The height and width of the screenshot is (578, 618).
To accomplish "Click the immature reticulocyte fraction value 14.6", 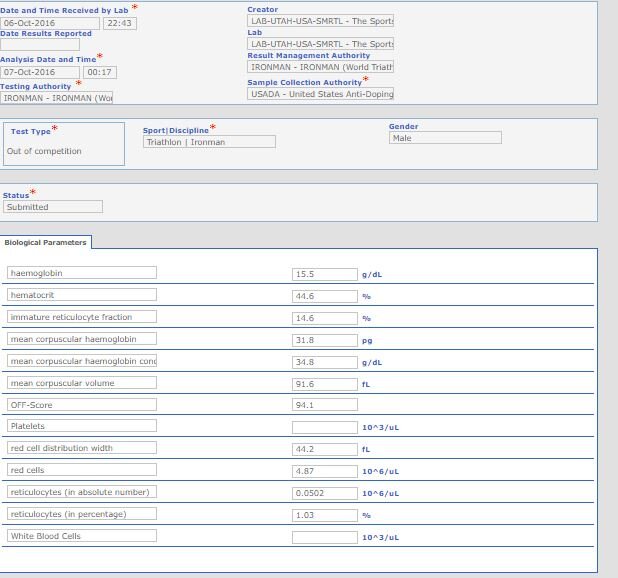I will (x=325, y=318).
